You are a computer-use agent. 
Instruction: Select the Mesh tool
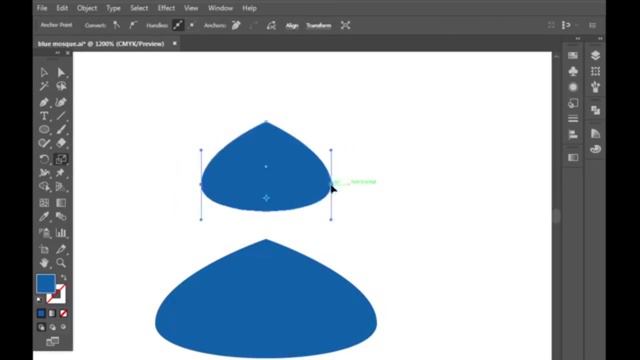(44, 203)
